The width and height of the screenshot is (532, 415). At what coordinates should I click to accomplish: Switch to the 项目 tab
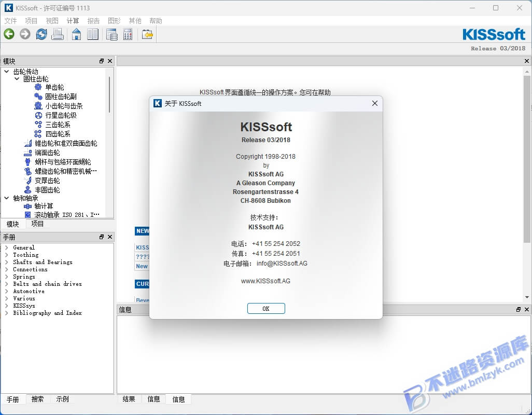click(x=37, y=224)
